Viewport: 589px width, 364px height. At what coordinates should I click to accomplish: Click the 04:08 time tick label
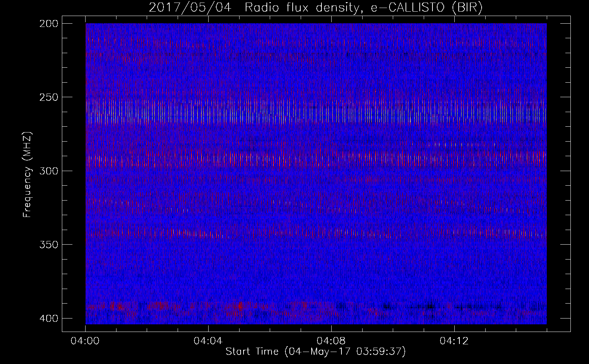click(331, 341)
